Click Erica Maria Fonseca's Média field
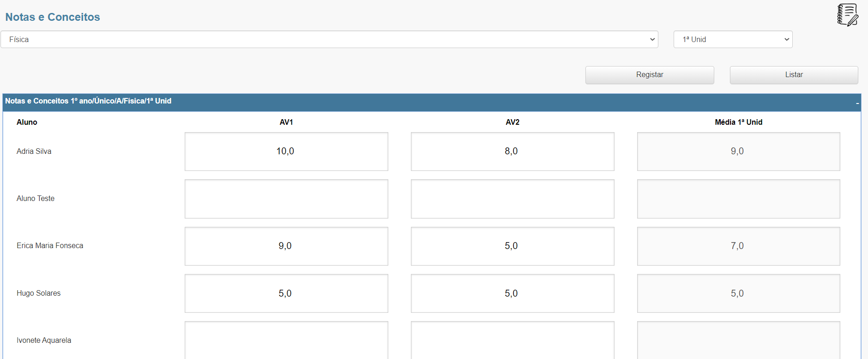868x359 pixels. tap(738, 246)
